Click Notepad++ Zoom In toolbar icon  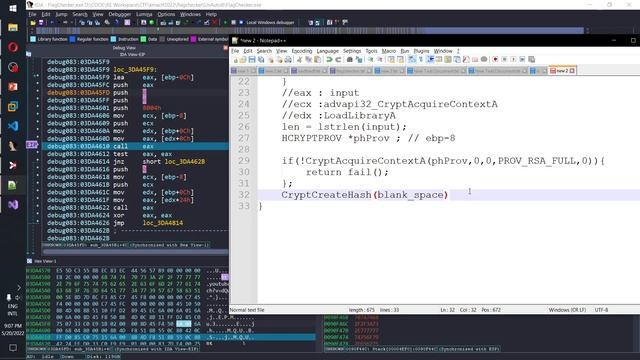[371, 60]
